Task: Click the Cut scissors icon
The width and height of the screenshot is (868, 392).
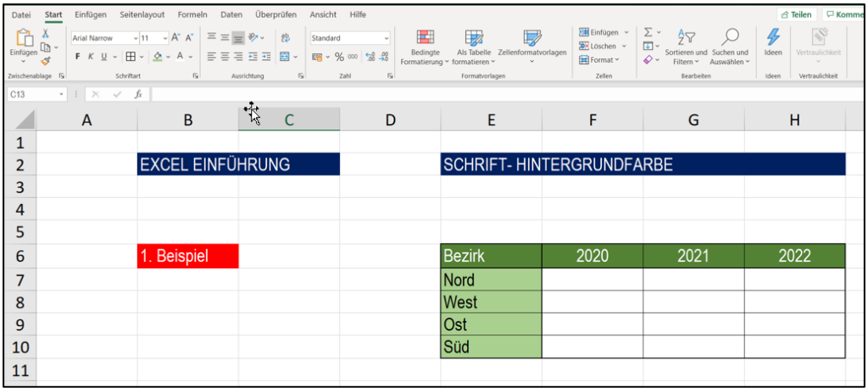Action: click(46, 34)
